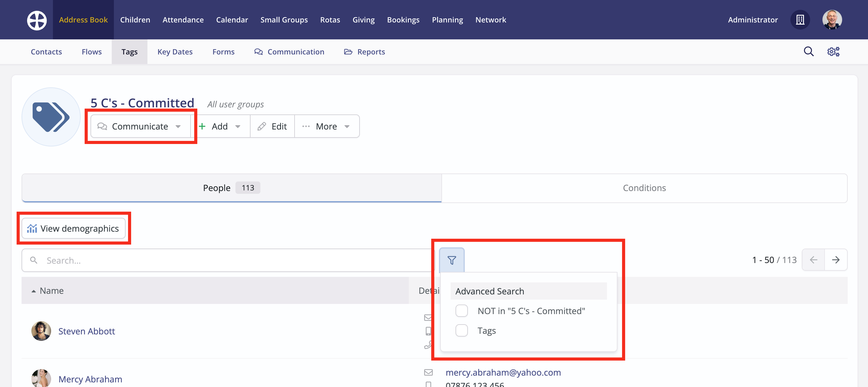Click the magnifier search icon in subnav
Image resolution: width=868 pixels, height=387 pixels.
(x=808, y=52)
